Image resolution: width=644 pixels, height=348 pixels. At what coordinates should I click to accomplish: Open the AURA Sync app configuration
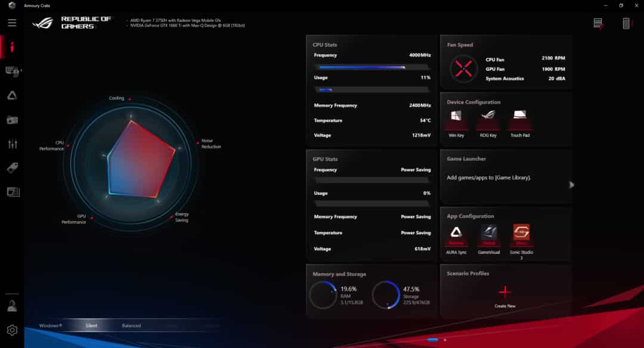pos(456,240)
